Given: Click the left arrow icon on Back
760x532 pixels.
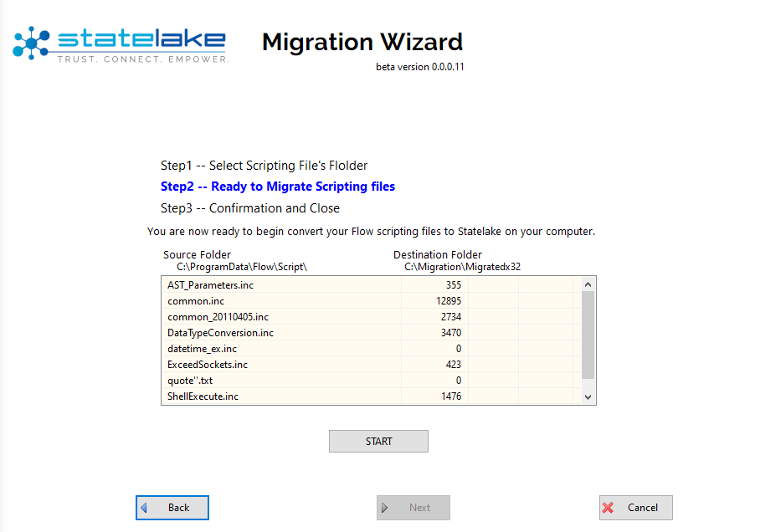Looking at the screenshot, I should [144, 507].
